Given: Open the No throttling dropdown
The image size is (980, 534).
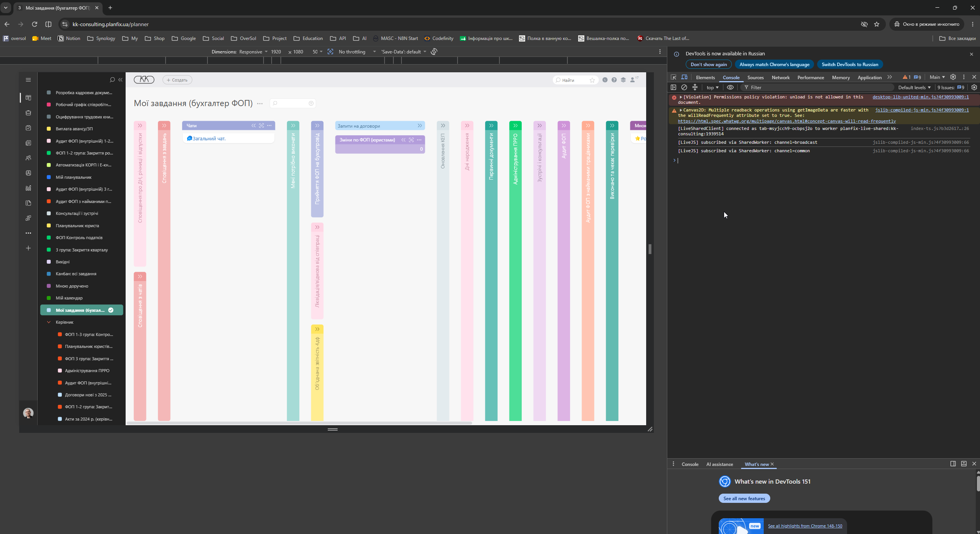Looking at the screenshot, I should (357, 52).
